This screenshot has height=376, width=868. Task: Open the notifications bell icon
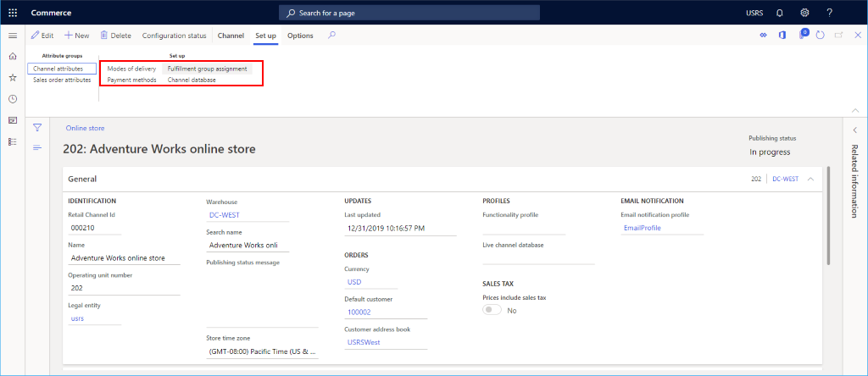(780, 13)
